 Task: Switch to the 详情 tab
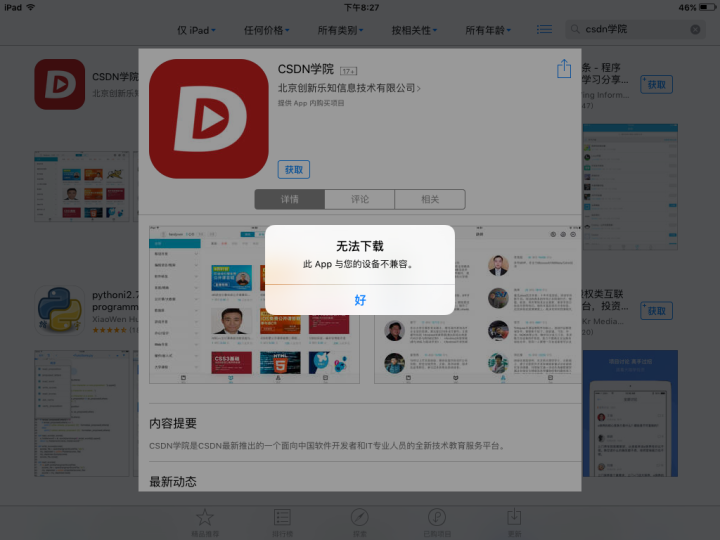click(290, 199)
